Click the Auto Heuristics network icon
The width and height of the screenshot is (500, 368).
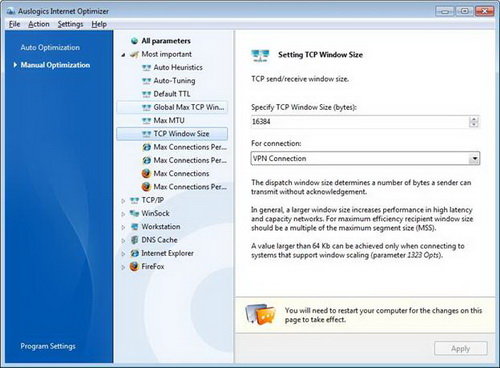click(x=147, y=68)
